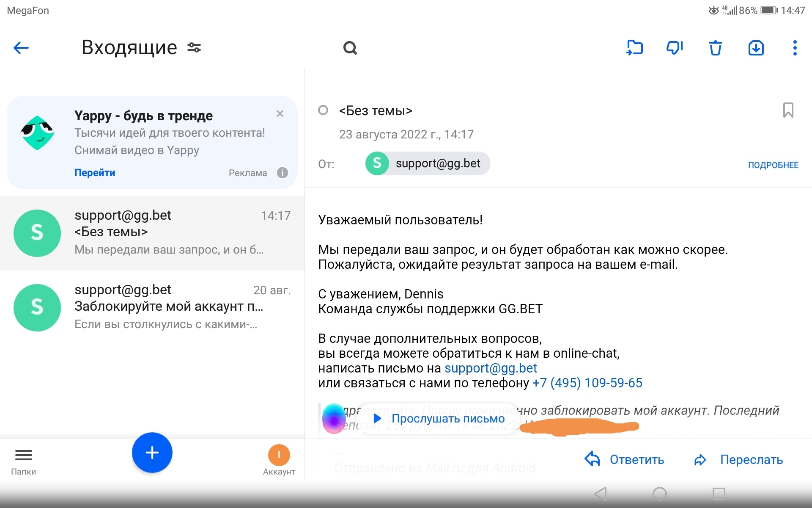This screenshot has width=812, height=508.
Task: Open support@gg.bet link in message body
Action: [491, 368]
